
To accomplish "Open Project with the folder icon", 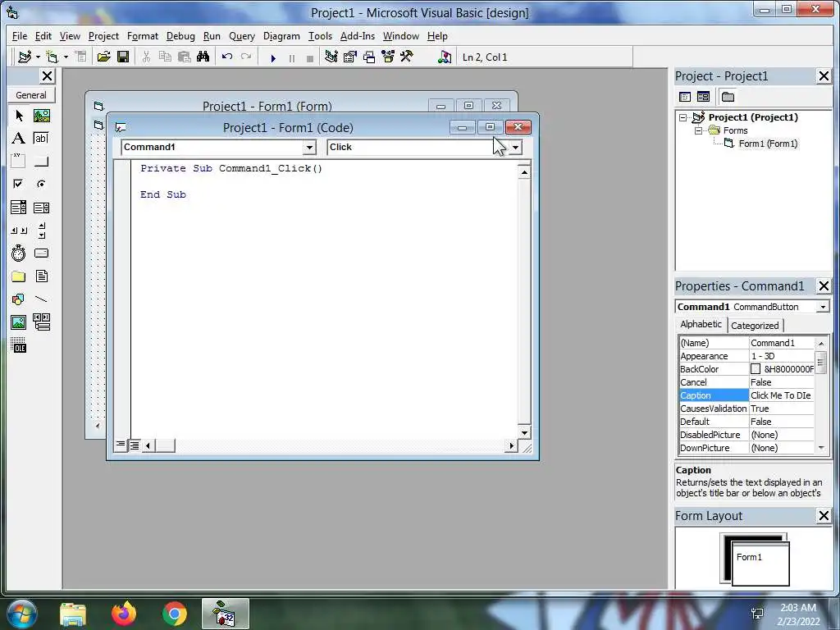I will pos(103,57).
